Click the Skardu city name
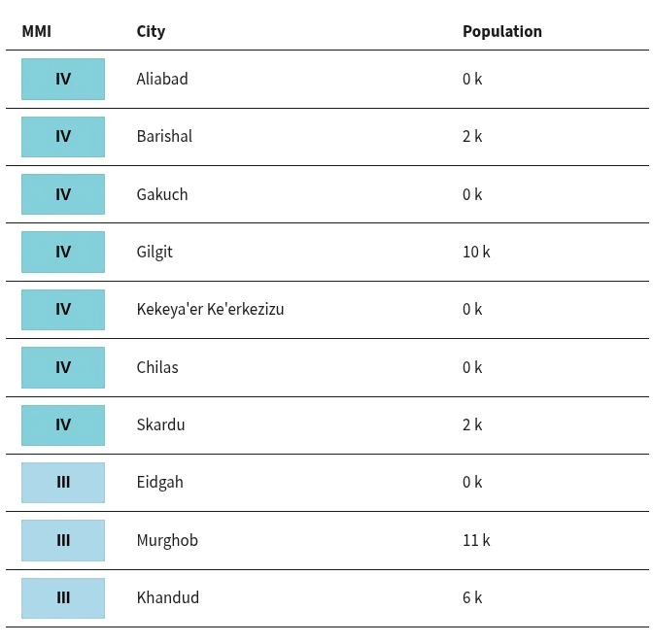653x644 pixels. point(160,424)
